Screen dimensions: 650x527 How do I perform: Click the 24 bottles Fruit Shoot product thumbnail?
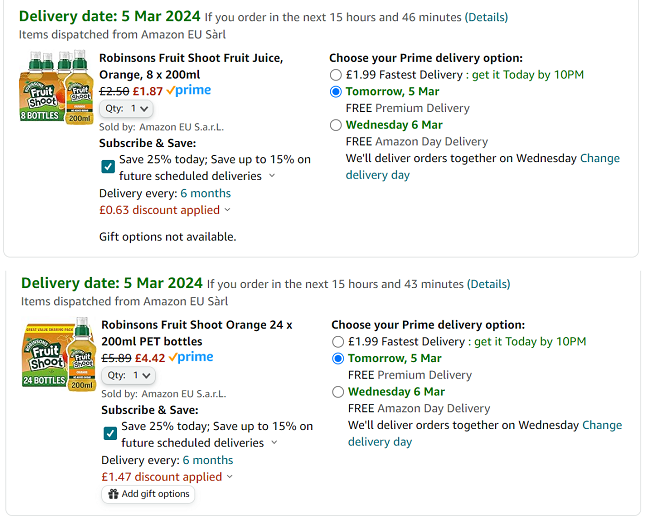pyautogui.click(x=58, y=355)
